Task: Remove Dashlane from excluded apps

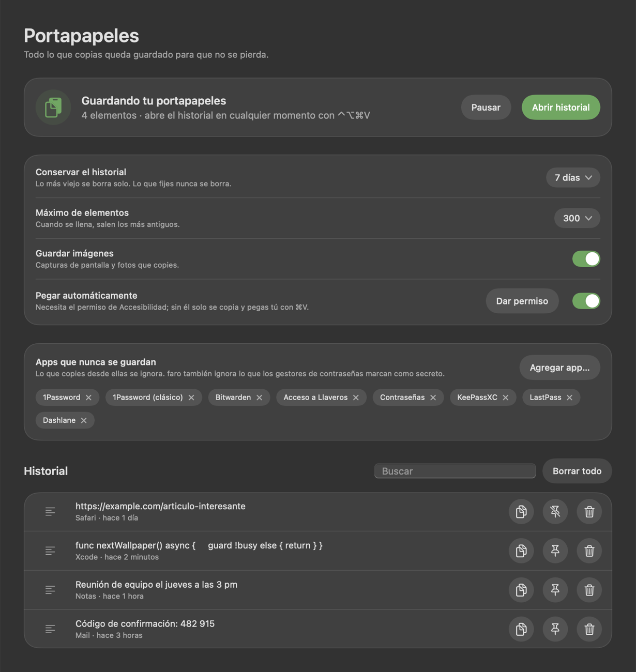Action: tap(84, 420)
